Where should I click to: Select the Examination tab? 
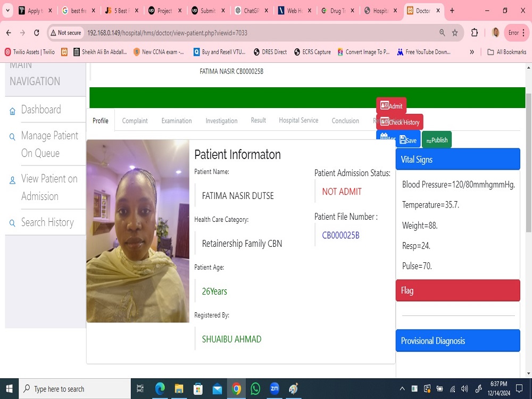[177, 121]
